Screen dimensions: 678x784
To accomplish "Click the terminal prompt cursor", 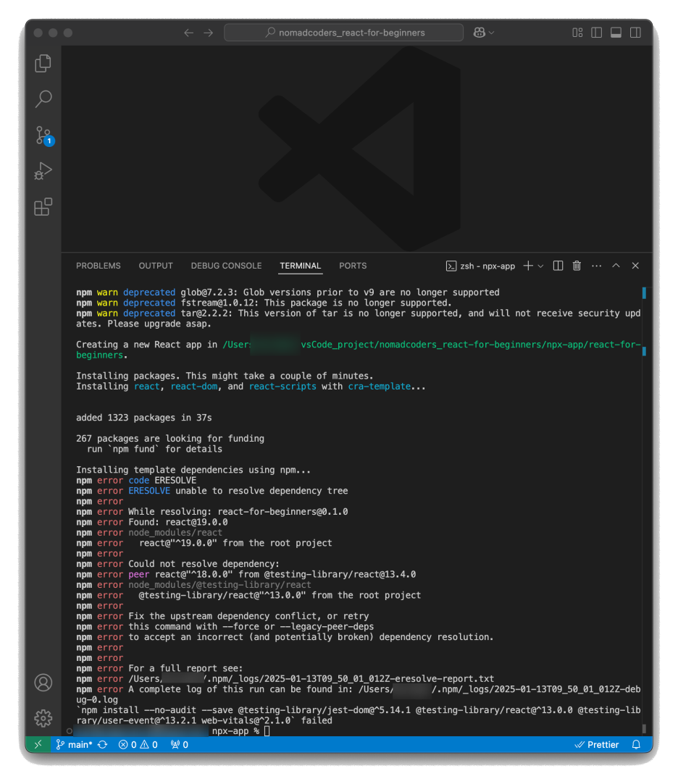I will click(x=267, y=731).
